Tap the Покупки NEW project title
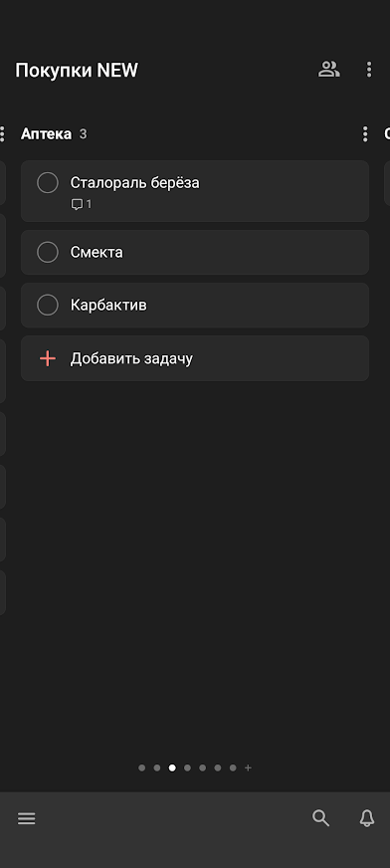This screenshot has width=390, height=868. [77, 71]
